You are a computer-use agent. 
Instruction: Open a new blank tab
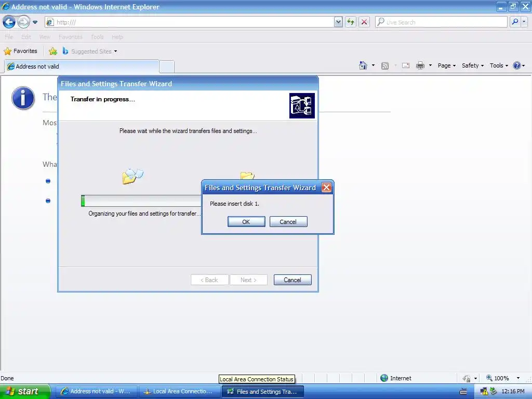coord(167,66)
